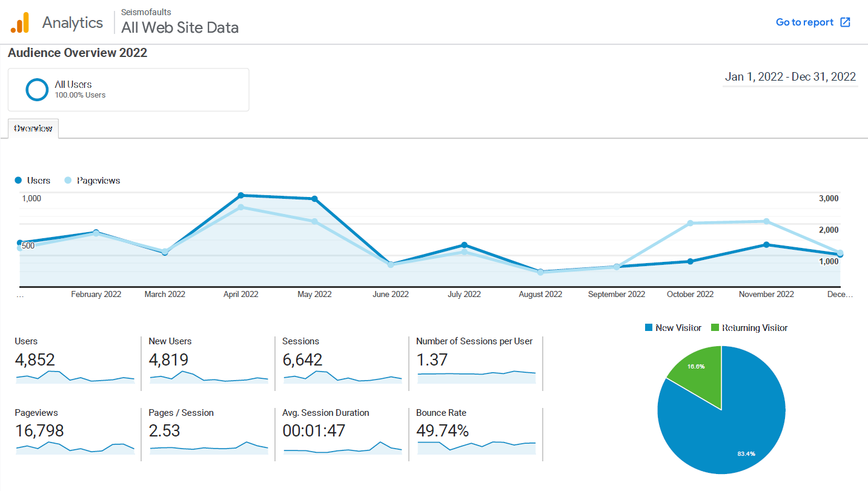
Task: Open the date range selector
Action: [x=790, y=76]
